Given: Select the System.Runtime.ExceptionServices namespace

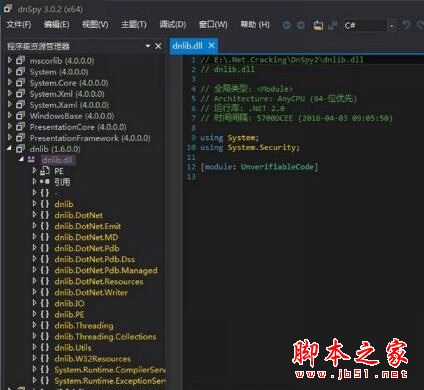Looking at the screenshot, I should coord(110,381).
